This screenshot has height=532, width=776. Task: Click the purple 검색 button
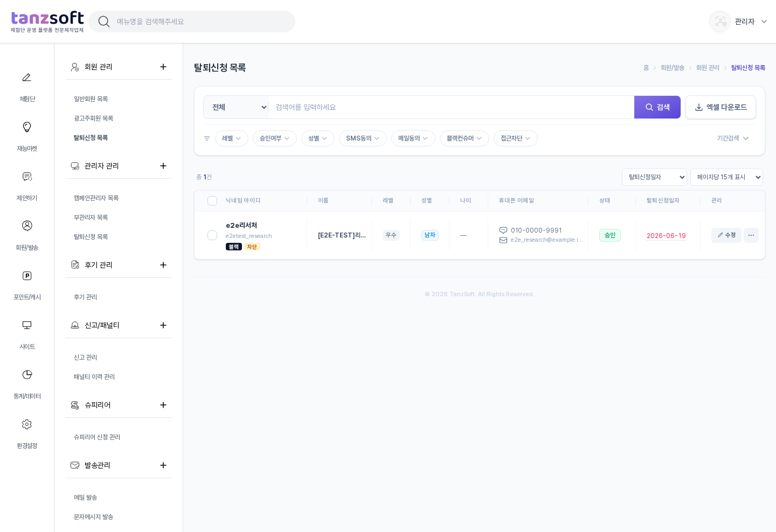tap(657, 107)
